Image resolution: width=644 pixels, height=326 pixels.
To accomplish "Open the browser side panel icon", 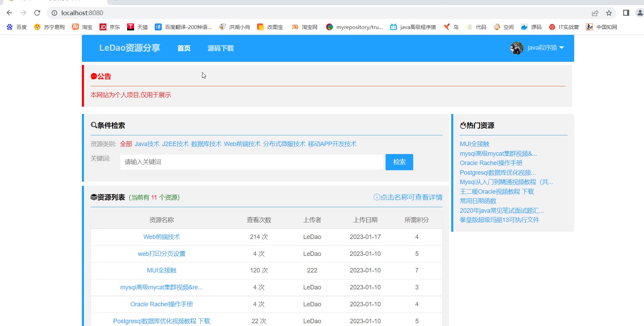I will (626, 13).
